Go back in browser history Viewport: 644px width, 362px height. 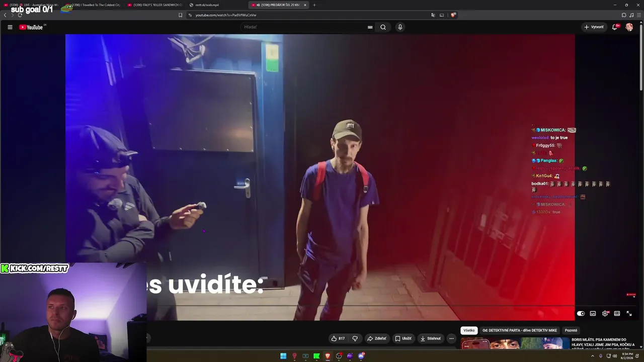pos(5,15)
